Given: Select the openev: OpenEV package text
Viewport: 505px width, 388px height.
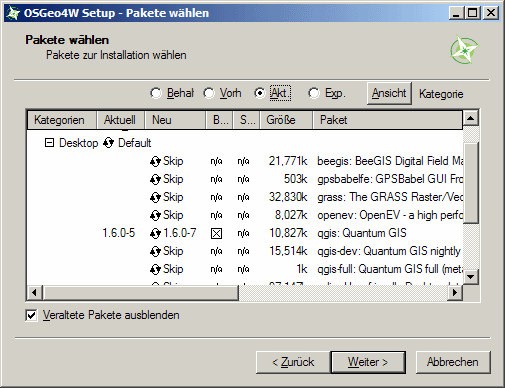Looking at the screenshot, I should coord(390,215).
